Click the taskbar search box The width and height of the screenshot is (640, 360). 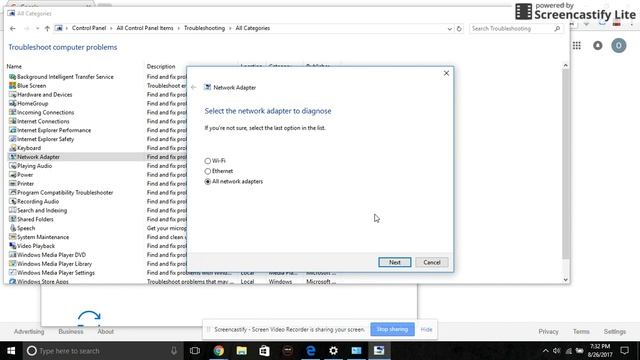pos(102,351)
